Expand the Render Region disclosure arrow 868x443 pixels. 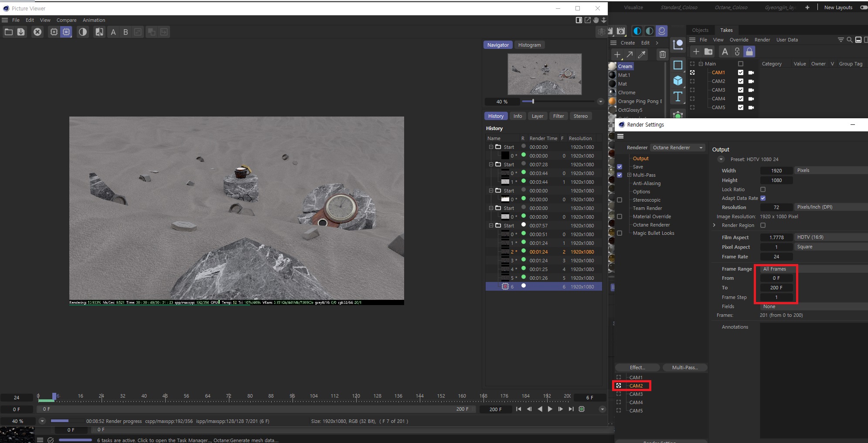click(714, 225)
